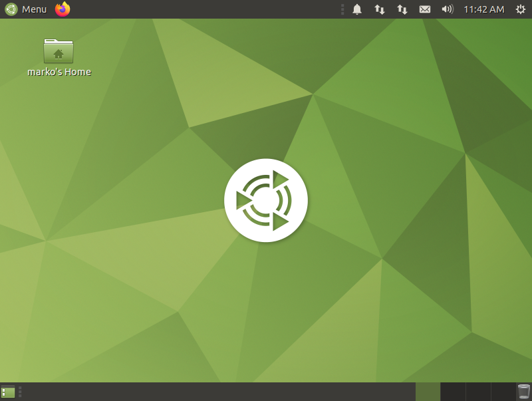Open the volume speaker indicator
532x401 pixels.
(448, 9)
